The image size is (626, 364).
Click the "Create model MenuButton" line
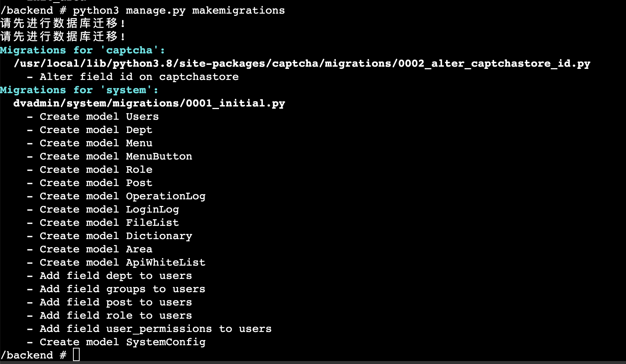click(x=109, y=156)
